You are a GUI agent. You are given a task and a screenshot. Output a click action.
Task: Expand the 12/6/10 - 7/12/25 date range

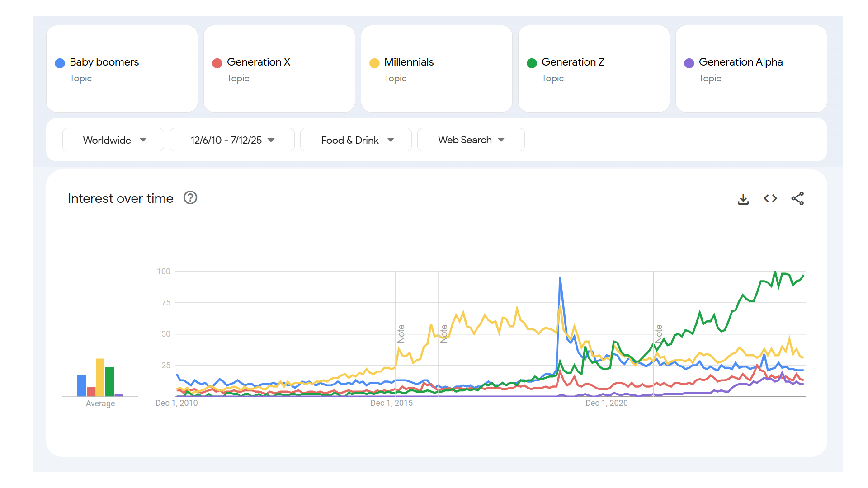coord(232,140)
